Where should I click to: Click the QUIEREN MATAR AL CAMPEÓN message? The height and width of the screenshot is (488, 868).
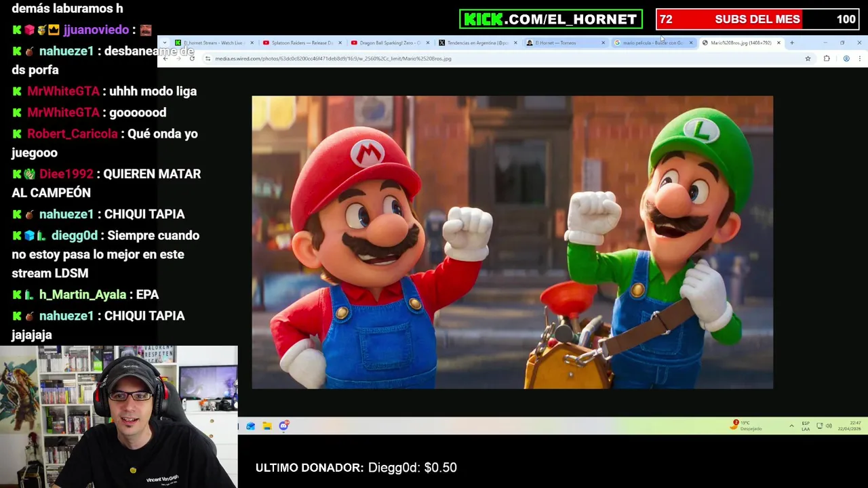(106, 183)
